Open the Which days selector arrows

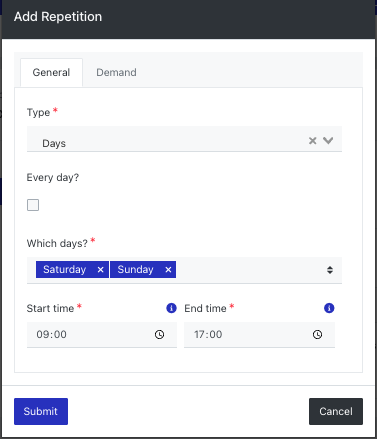click(330, 270)
